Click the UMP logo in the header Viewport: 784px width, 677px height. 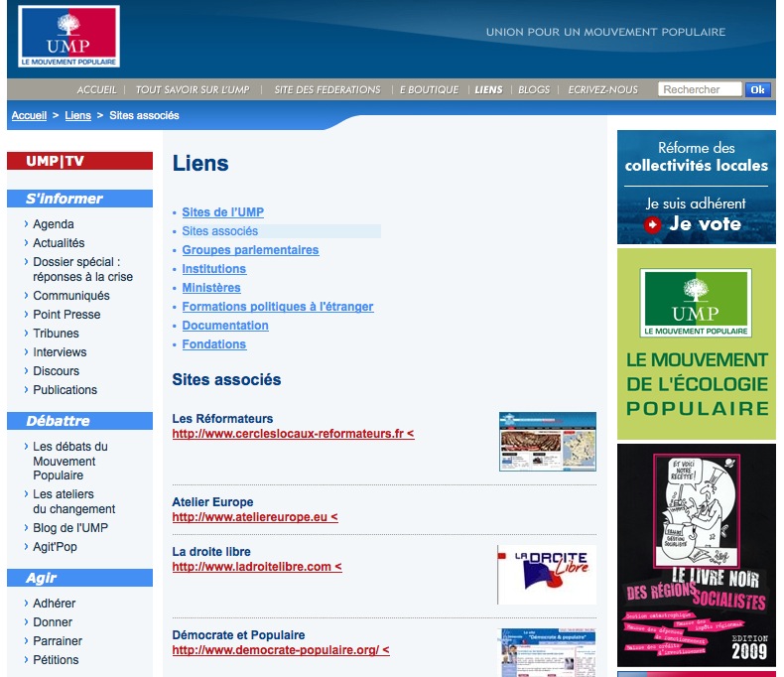click(69, 36)
